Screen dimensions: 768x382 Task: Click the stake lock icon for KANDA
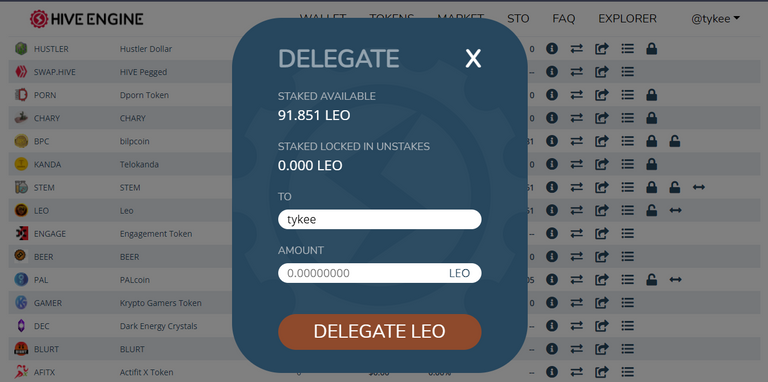pyautogui.click(x=651, y=164)
